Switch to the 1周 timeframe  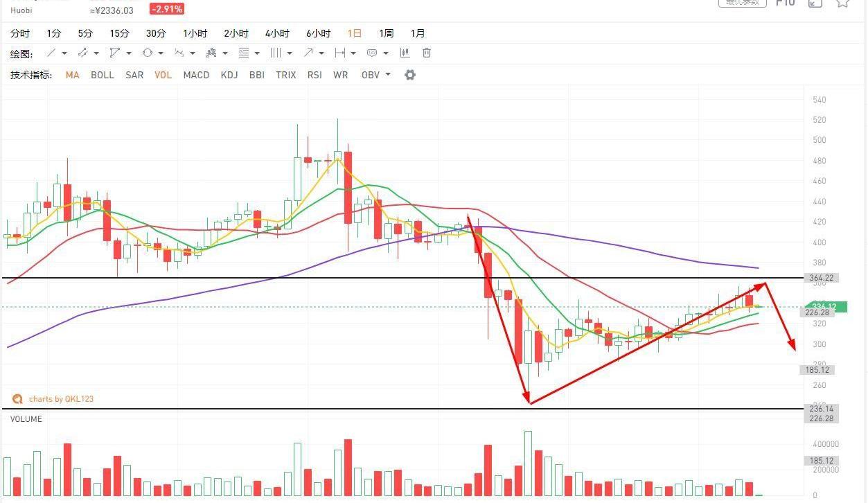click(386, 33)
